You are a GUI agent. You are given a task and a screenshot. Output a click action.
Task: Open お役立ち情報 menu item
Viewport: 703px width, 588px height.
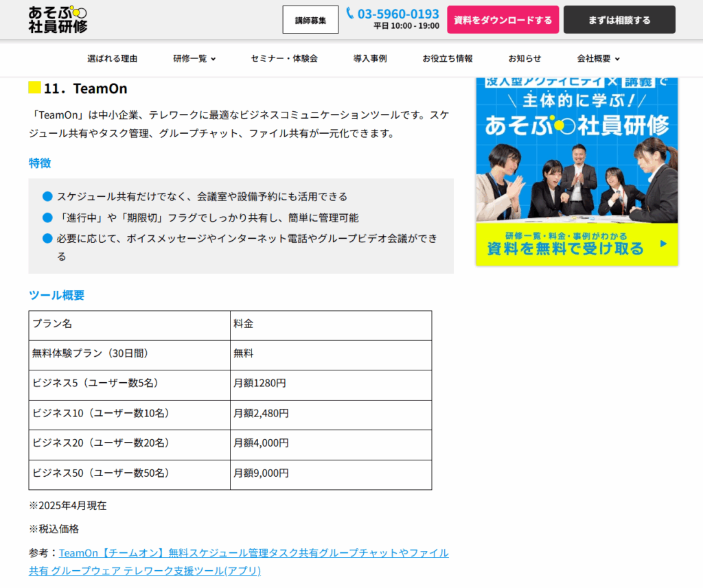tap(448, 59)
